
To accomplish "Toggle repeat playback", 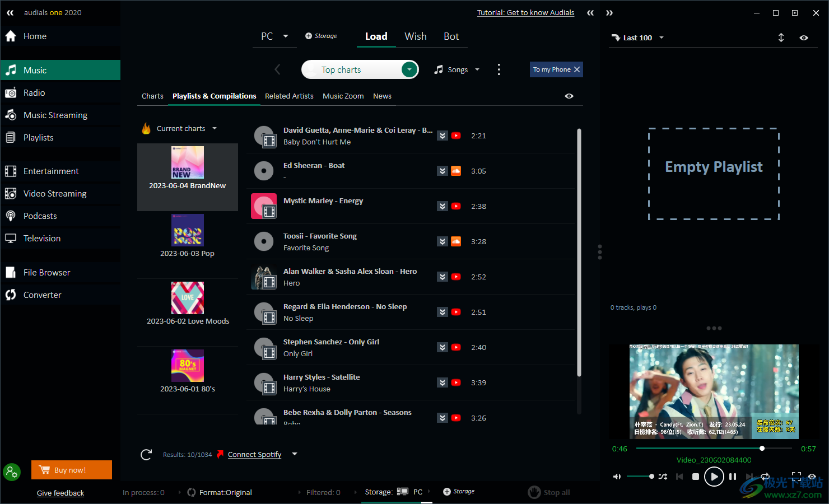I will (x=765, y=476).
